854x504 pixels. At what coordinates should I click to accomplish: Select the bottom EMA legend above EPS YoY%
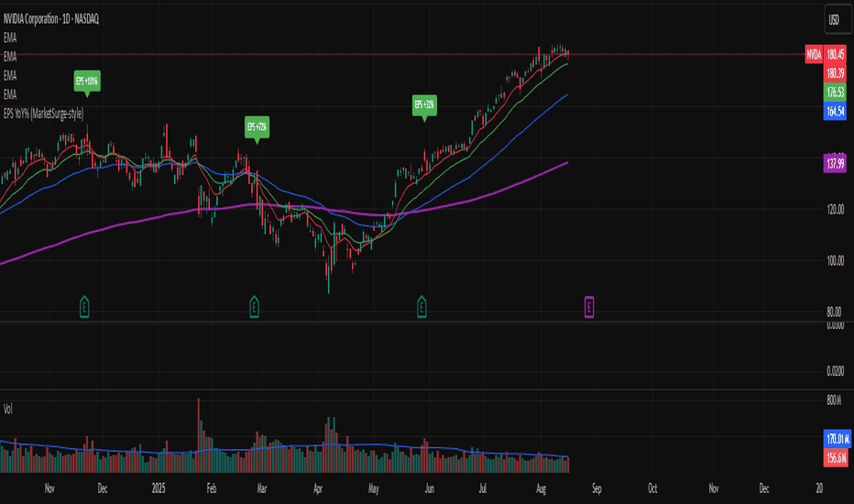[10, 94]
